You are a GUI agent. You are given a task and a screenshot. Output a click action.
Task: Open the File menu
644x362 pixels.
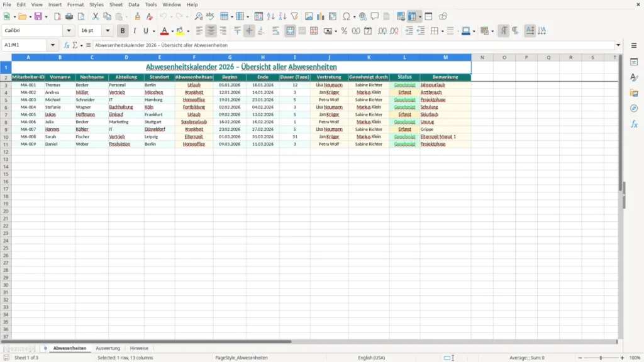pos(7,4)
